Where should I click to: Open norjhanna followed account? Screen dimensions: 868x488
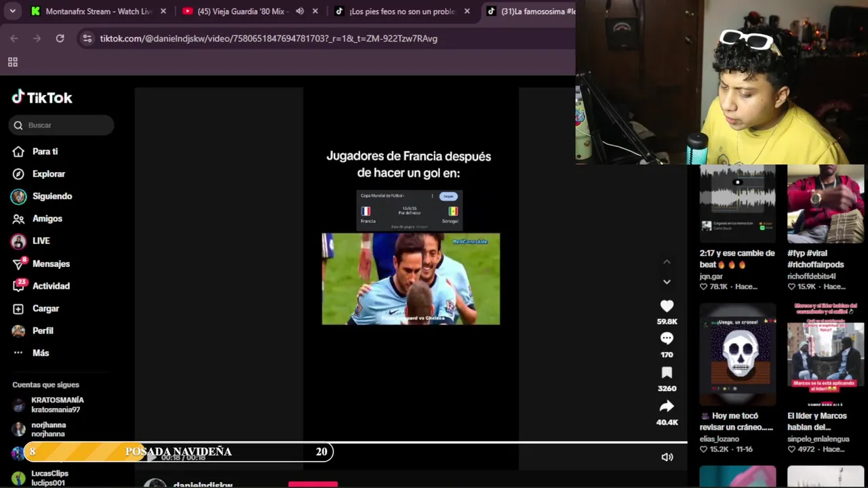[x=48, y=430]
